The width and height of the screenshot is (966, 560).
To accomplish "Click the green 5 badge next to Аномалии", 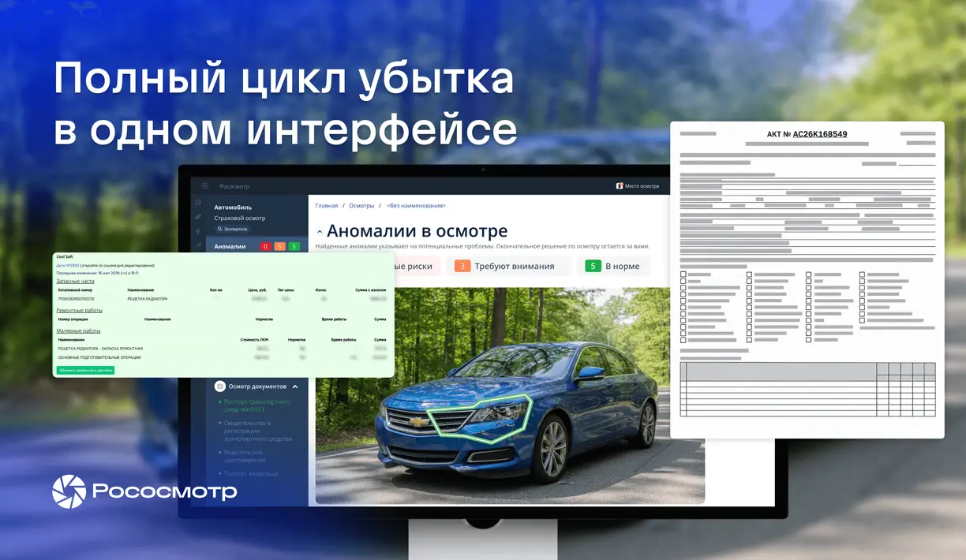I will [x=294, y=247].
